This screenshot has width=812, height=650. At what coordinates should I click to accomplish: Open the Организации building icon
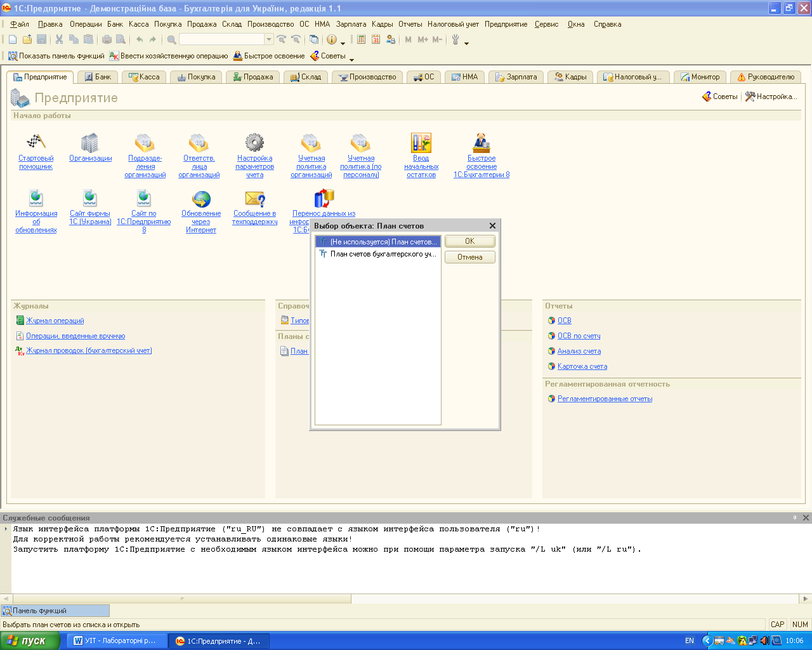[x=90, y=142]
